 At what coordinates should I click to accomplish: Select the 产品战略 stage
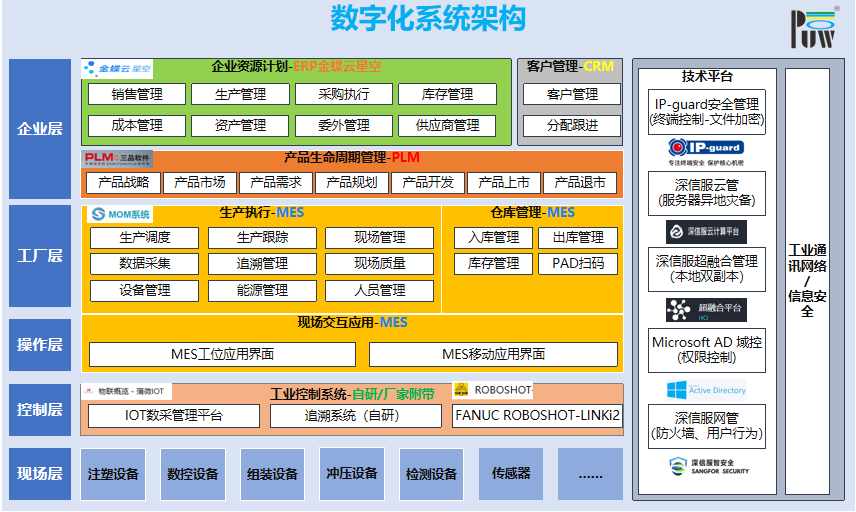123,182
